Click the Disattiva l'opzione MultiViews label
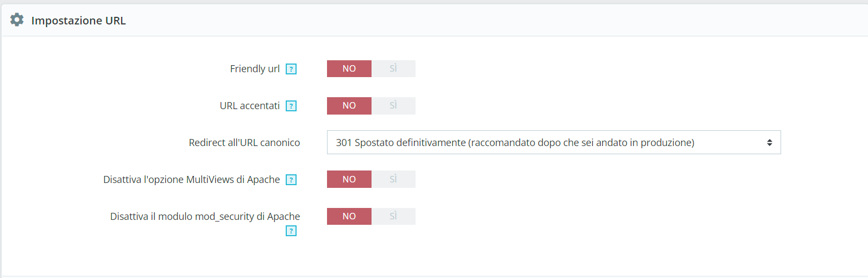 click(x=191, y=180)
